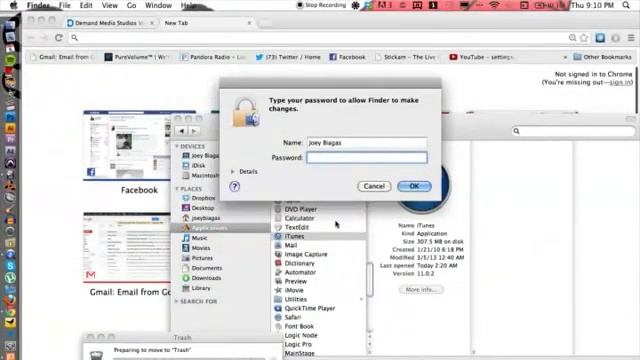The image size is (640, 360).
Task: Open Spotlight search magnifier icon
Action: pos(626,5)
